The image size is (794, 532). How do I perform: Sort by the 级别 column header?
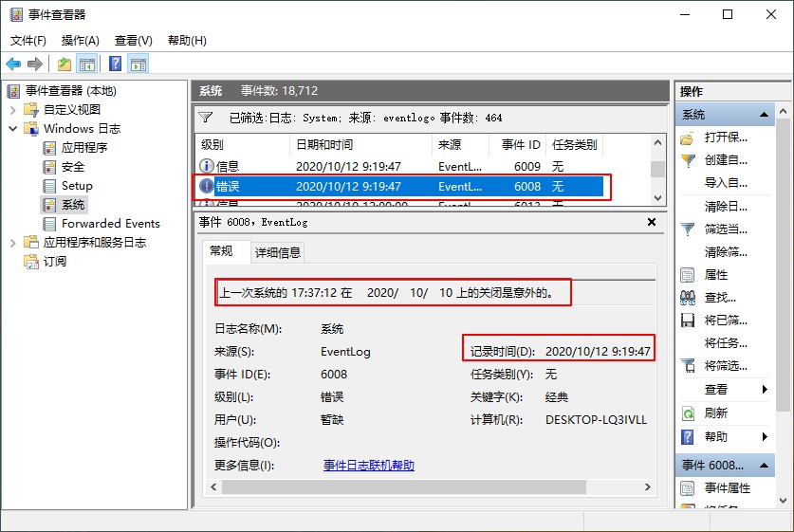click(x=242, y=145)
